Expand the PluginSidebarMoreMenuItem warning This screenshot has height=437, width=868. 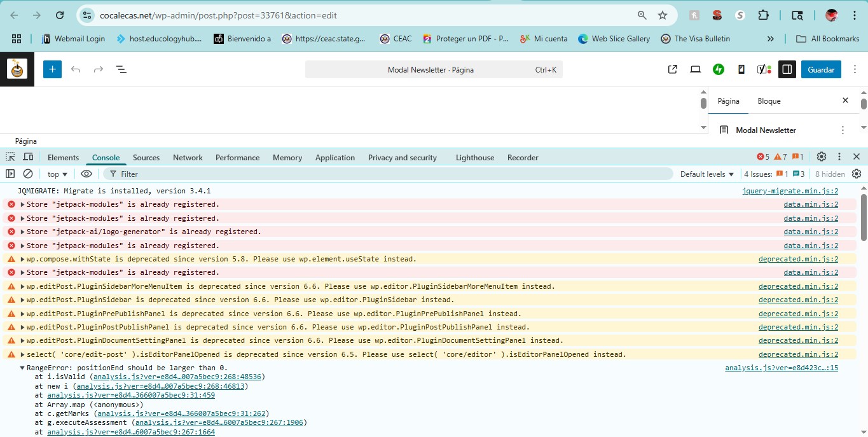pyautogui.click(x=23, y=287)
